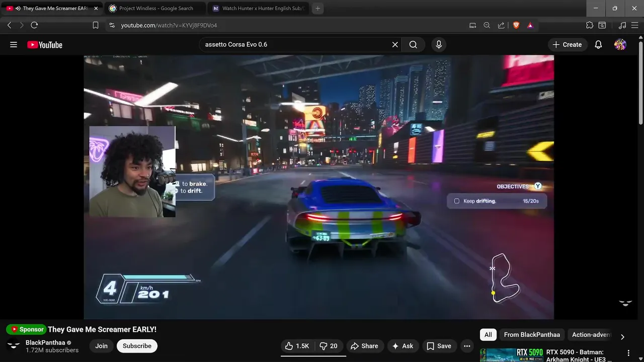Click the Share button under the video
This screenshot has height=362, width=644.
[x=364, y=346]
